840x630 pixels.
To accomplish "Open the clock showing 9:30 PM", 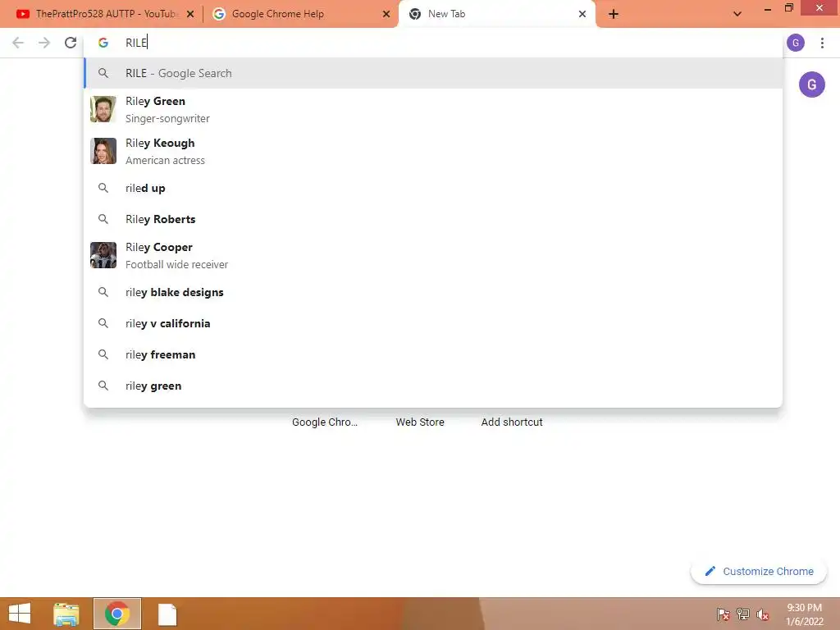I will click(804, 614).
